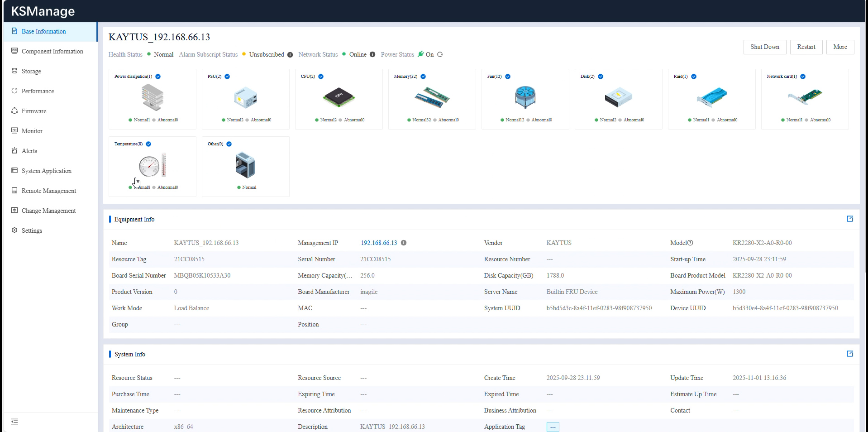The width and height of the screenshot is (868, 432).
Task: Click the Model help question mark
Action: tap(690, 243)
